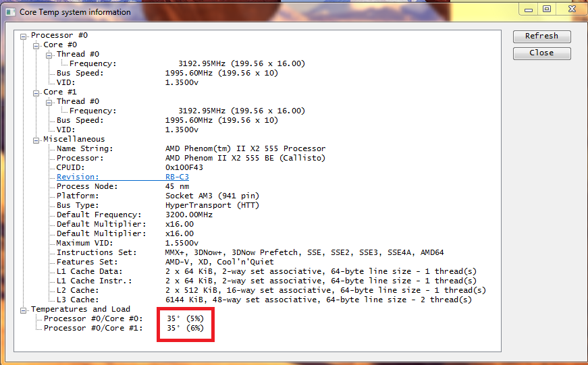
Task: Select the Processor #0 tree label
Action: [x=59, y=35]
